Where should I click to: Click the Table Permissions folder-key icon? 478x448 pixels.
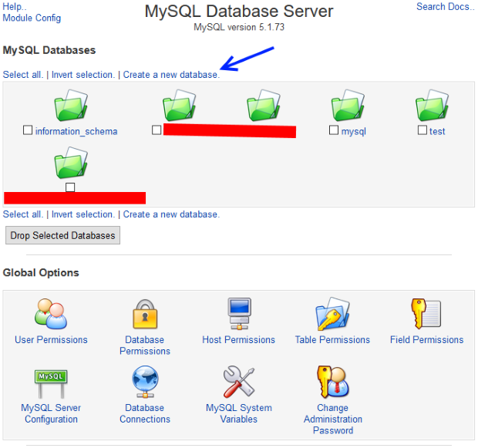coord(332,314)
